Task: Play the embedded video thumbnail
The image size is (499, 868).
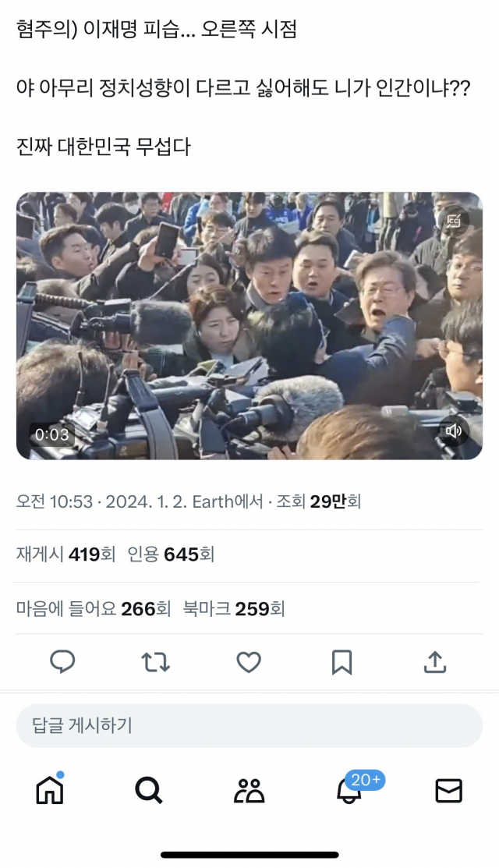Action: click(x=249, y=326)
